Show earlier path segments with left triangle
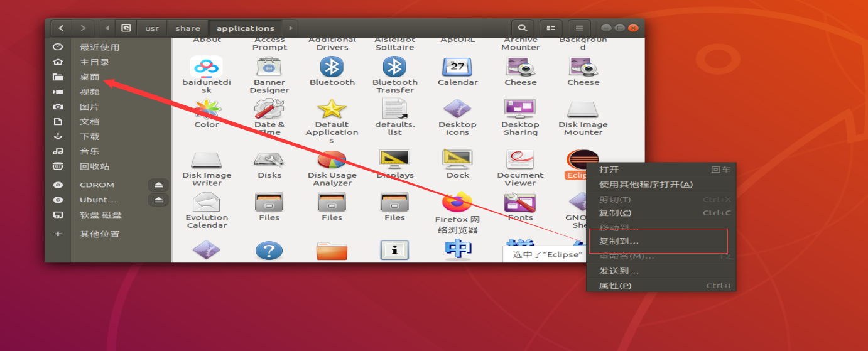The image size is (868, 351). click(107, 28)
